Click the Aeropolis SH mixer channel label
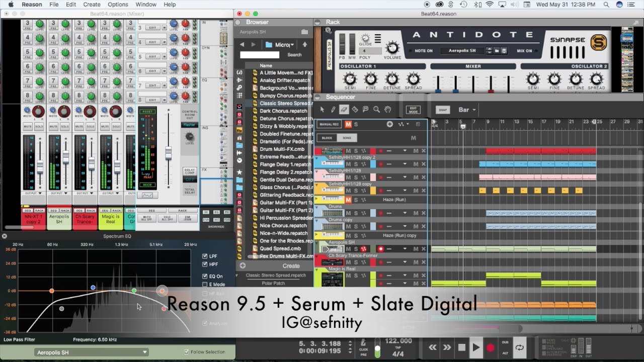The height and width of the screenshot is (362, 644). [x=59, y=219]
